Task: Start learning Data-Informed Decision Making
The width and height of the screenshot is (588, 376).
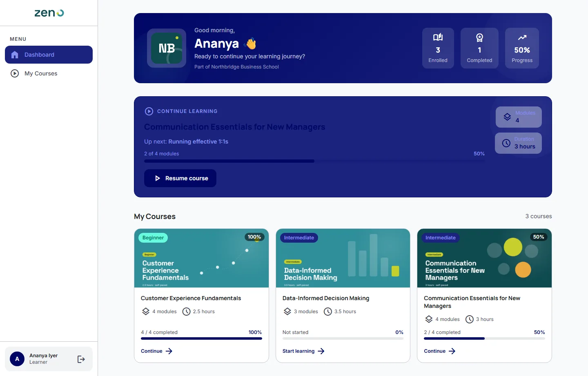Action: click(303, 351)
